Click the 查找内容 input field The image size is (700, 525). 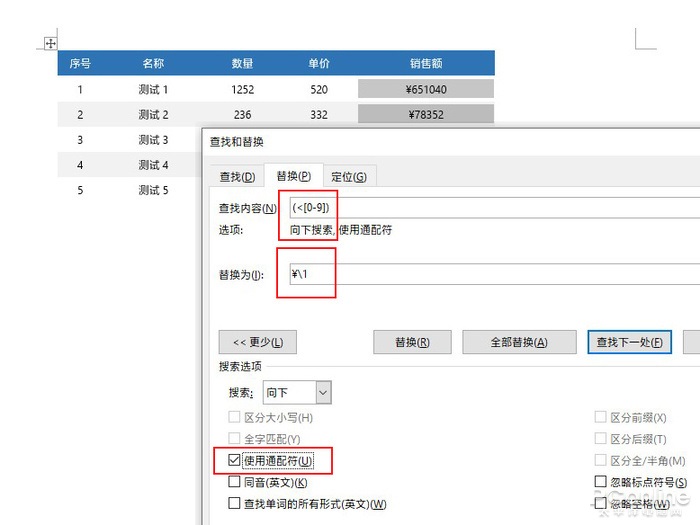(x=495, y=208)
